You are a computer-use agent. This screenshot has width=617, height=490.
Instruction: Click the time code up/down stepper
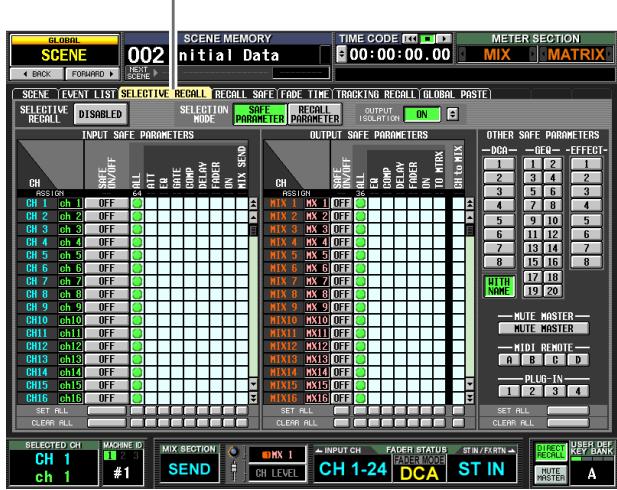tap(342, 54)
